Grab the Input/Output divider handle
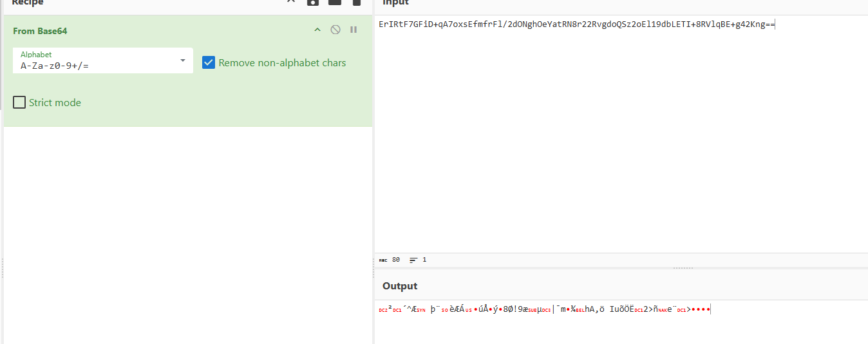The height and width of the screenshot is (344, 868). tap(683, 267)
